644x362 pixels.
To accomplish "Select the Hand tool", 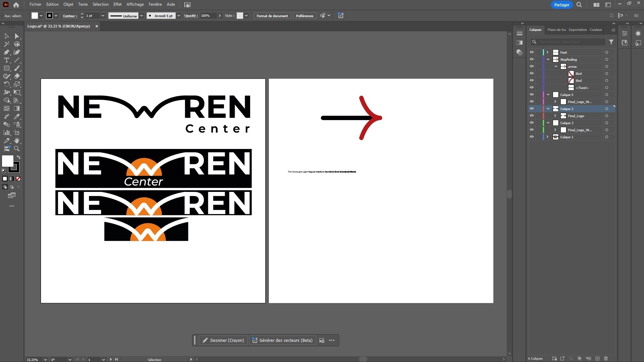I will tap(17, 141).
